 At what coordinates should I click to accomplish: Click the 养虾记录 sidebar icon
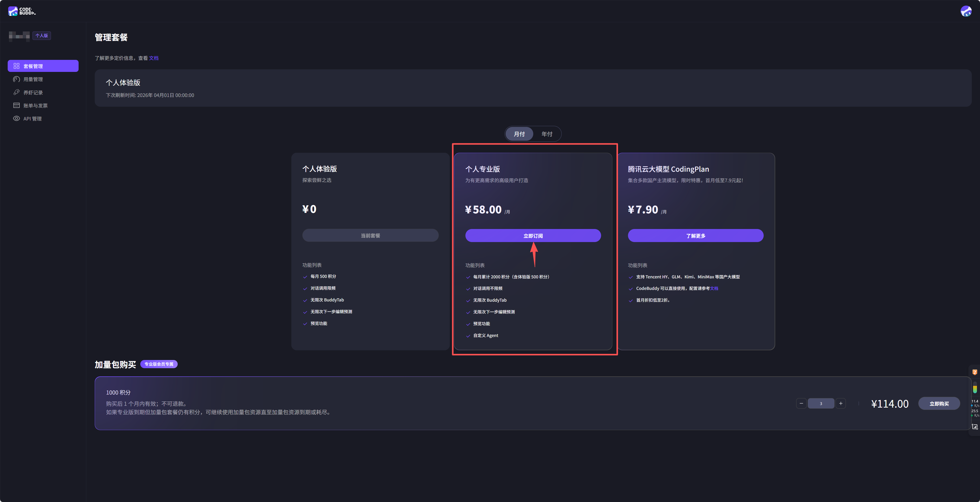coord(16,92)
